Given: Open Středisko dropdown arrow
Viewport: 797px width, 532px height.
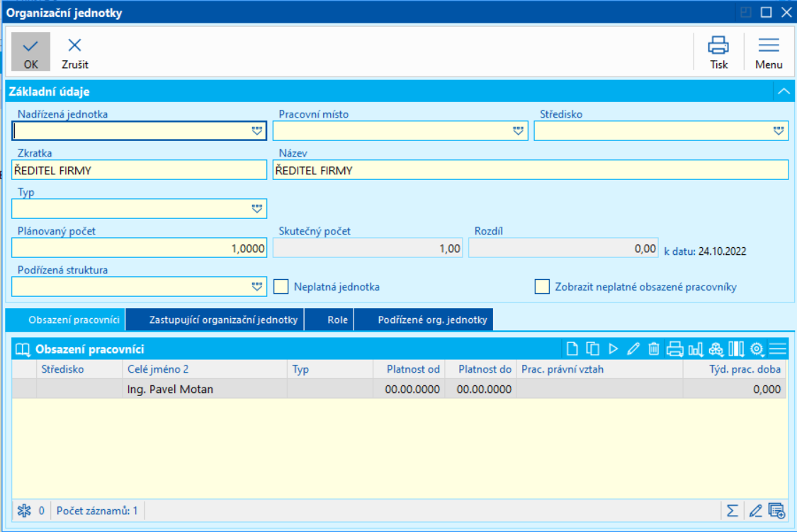Looking at the screenshot, I should [778, 130].
